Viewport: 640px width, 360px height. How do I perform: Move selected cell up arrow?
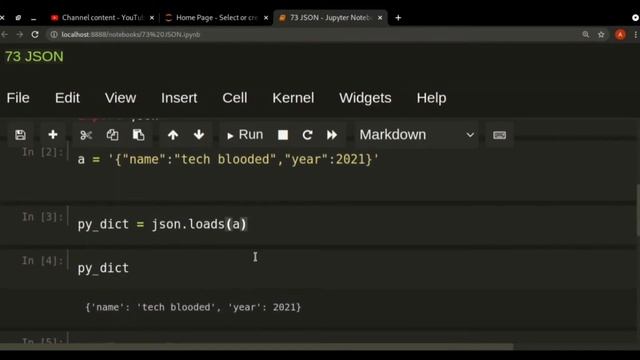coord(173,135)
